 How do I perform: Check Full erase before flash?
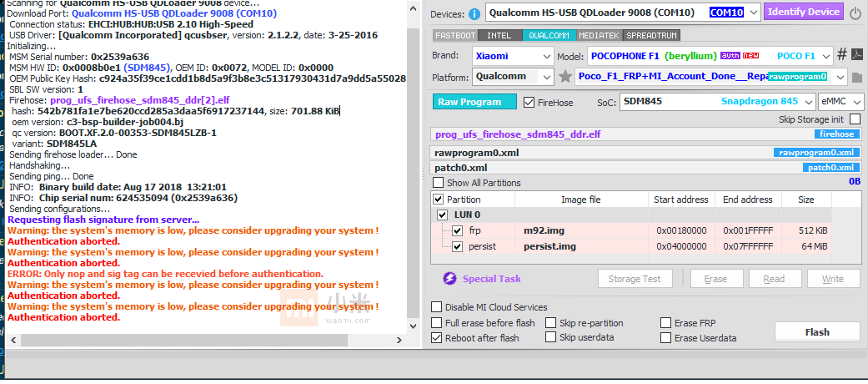[x=437, y=323]
